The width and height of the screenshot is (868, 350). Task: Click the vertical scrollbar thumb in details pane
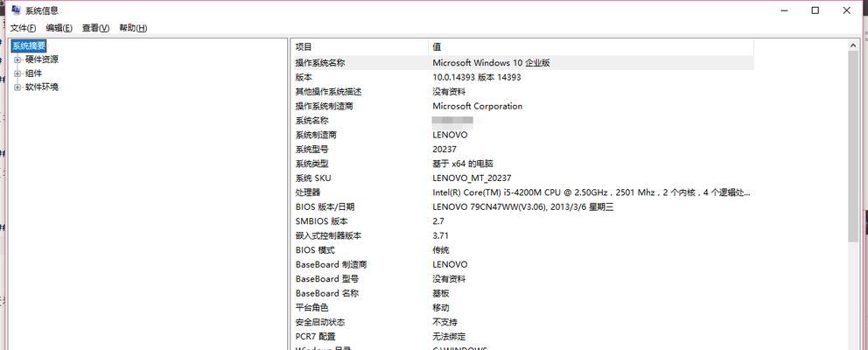tap(853, 147)
